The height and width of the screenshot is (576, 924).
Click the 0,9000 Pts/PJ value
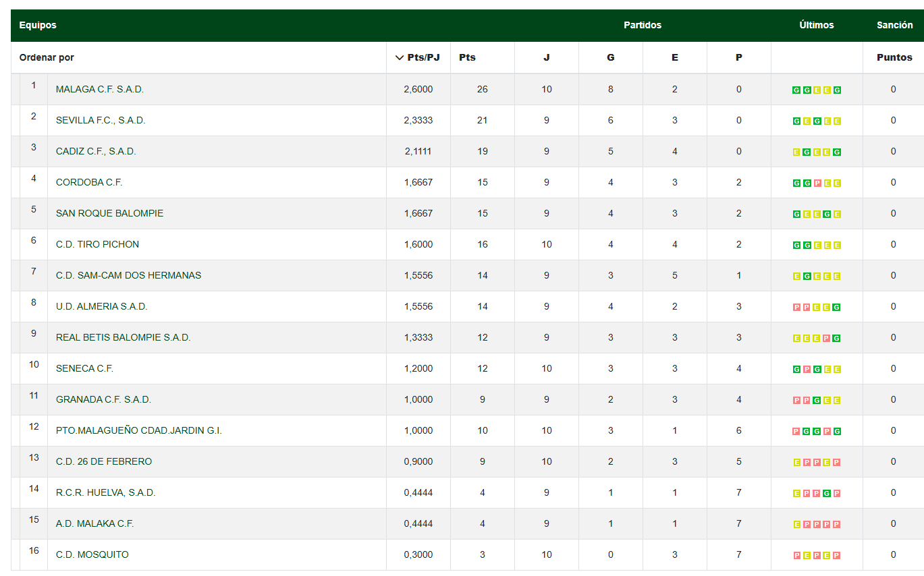(418, 461)
